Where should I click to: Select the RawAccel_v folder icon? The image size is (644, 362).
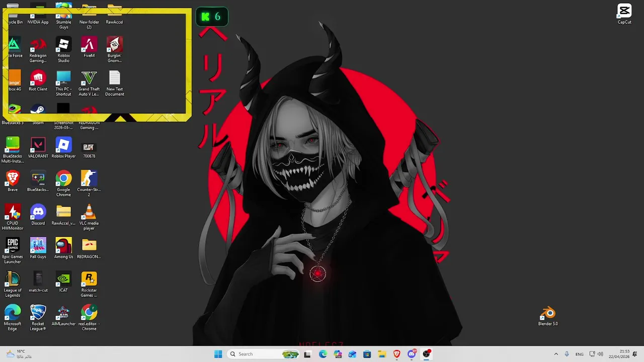coord(63,215)
